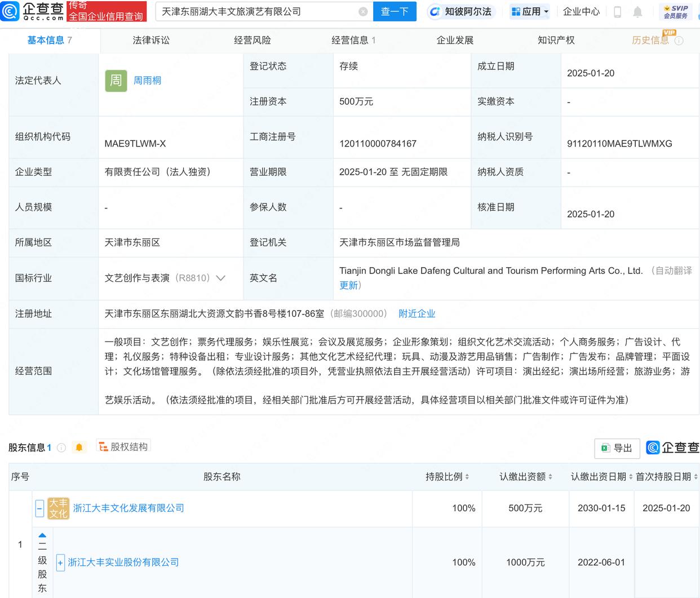
Task: Open the mobile phone app icon
Action: tap(617, 12)
